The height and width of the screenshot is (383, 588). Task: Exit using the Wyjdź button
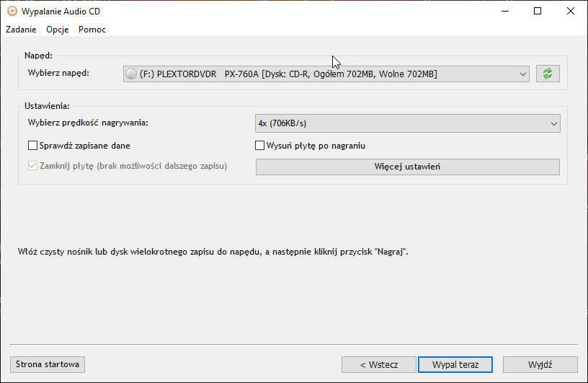[540, 364]
